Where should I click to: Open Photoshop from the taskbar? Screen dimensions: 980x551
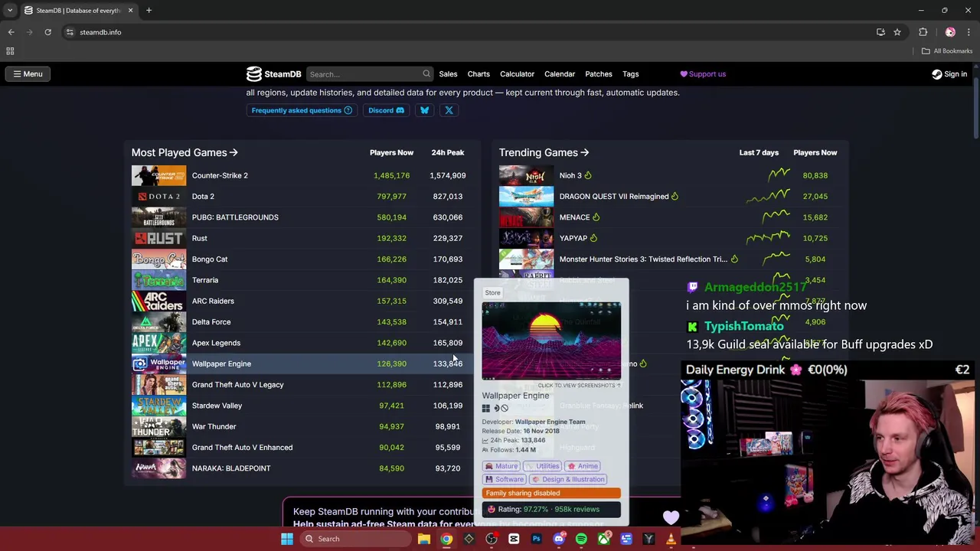click(x=536, y=539)
